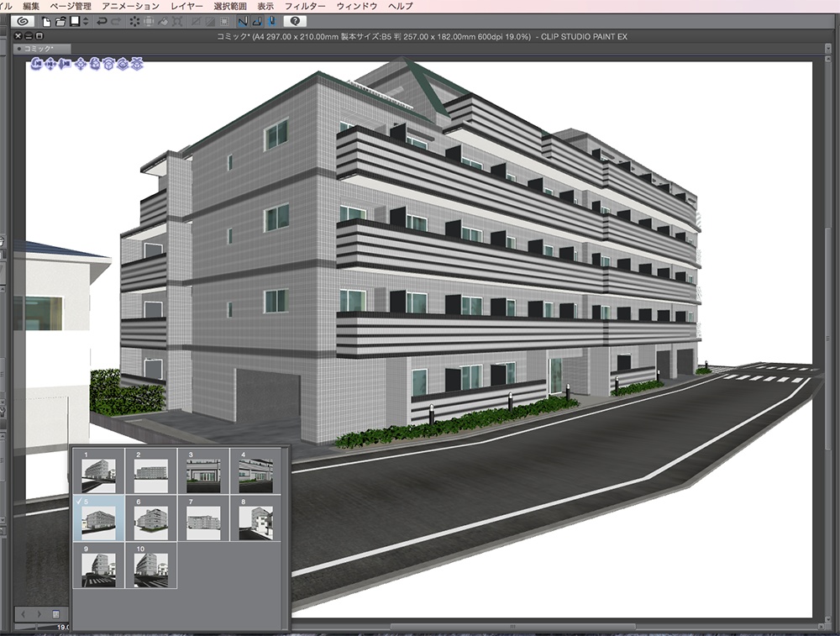Image resolution: width=840 pixels, height=636 pixels.
Task: Click the New file icon in the toolbar
Action: tap(45, 22)
